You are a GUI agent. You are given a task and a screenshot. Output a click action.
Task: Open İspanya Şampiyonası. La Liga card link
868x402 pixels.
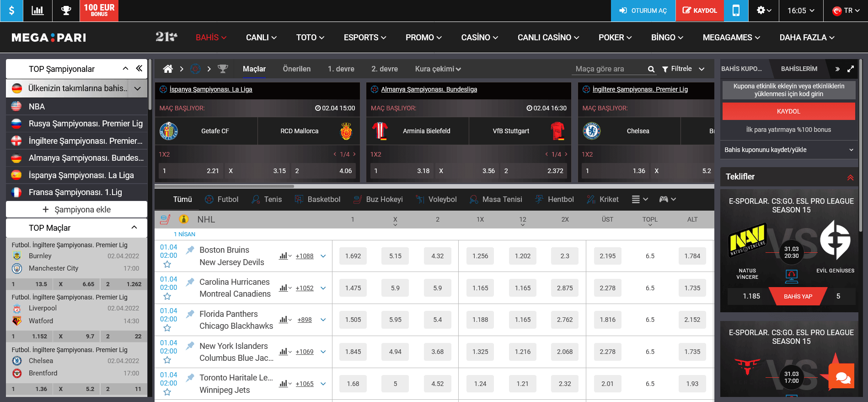tap(211, 89)
